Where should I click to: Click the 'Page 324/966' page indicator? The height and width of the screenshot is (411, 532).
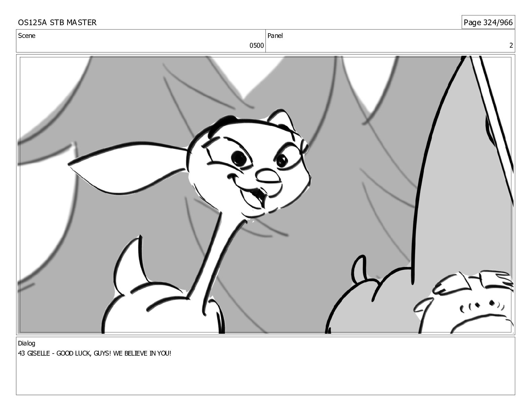[488, 22]
